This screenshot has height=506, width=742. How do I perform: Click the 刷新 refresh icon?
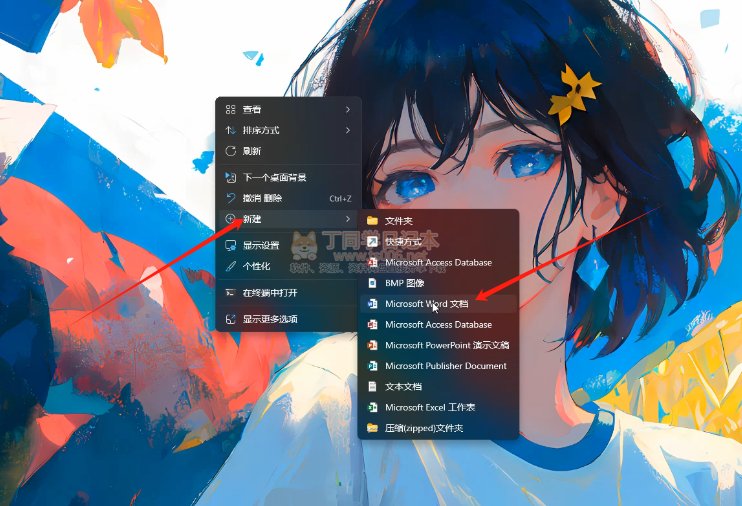230,151
